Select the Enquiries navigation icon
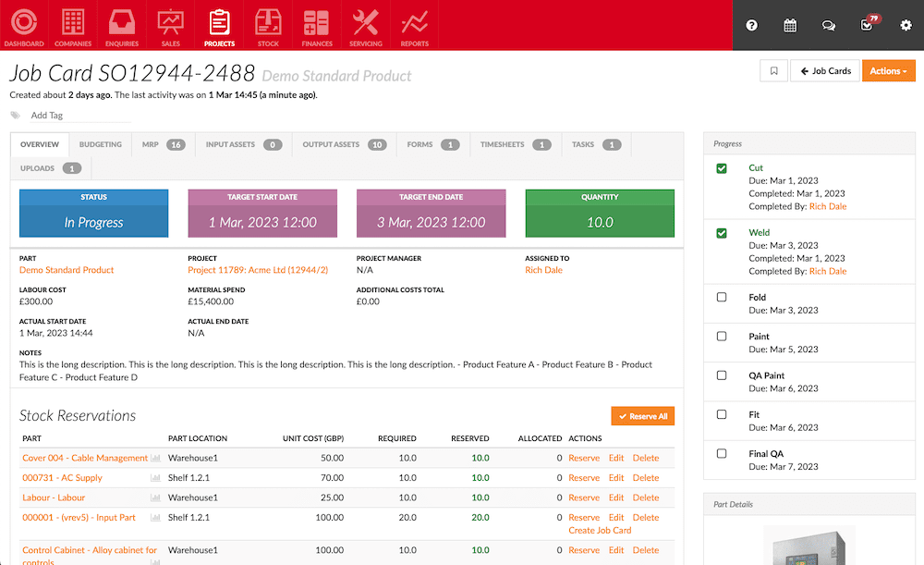This screenshot has height=565, width=924. click(x=121, y=25)
